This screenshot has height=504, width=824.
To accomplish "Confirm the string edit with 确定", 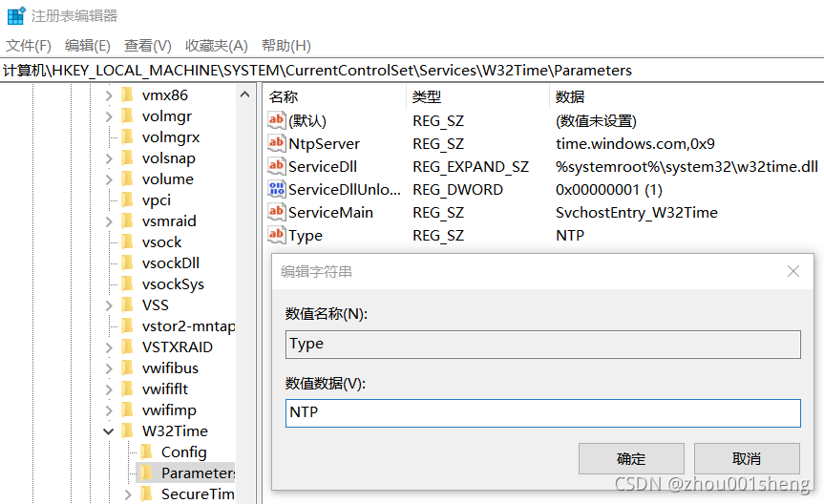I will pyautogui.click(x=631, y=459).
